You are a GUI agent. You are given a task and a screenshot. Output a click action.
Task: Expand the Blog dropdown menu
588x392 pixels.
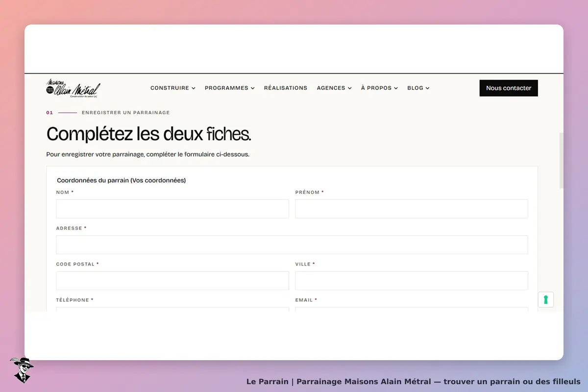[418, 88]
